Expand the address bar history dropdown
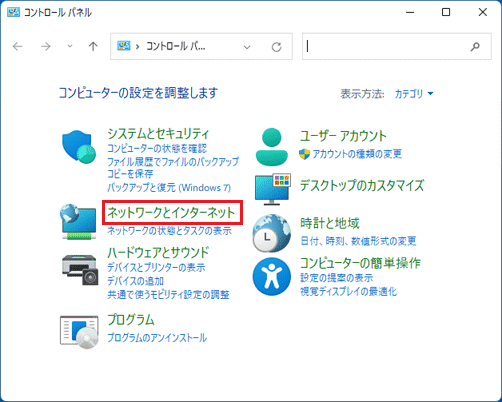 point(247,47)
